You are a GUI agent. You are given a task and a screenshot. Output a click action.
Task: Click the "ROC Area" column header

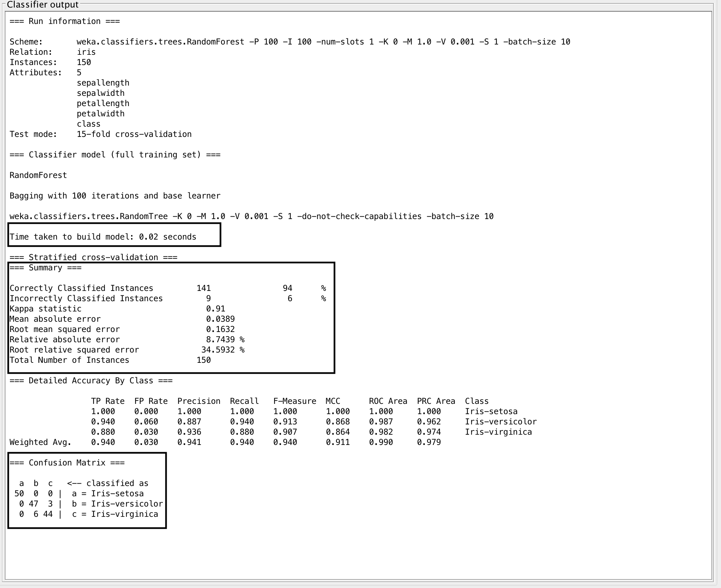(388, 401)
